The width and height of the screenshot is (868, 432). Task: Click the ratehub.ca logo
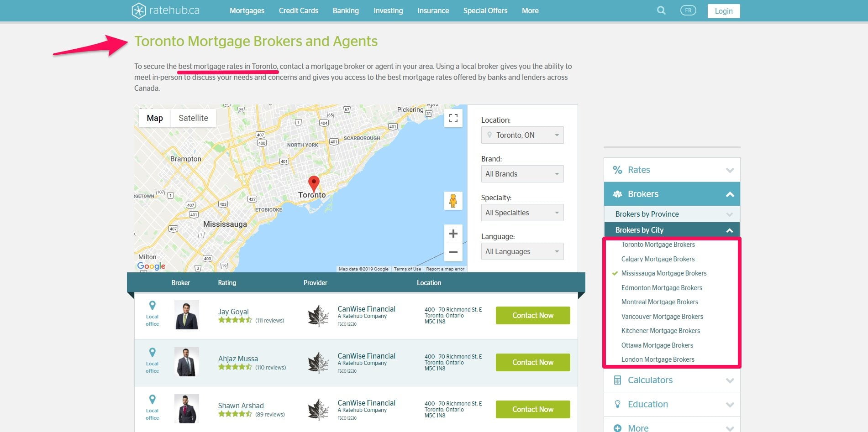pos(165,10)
